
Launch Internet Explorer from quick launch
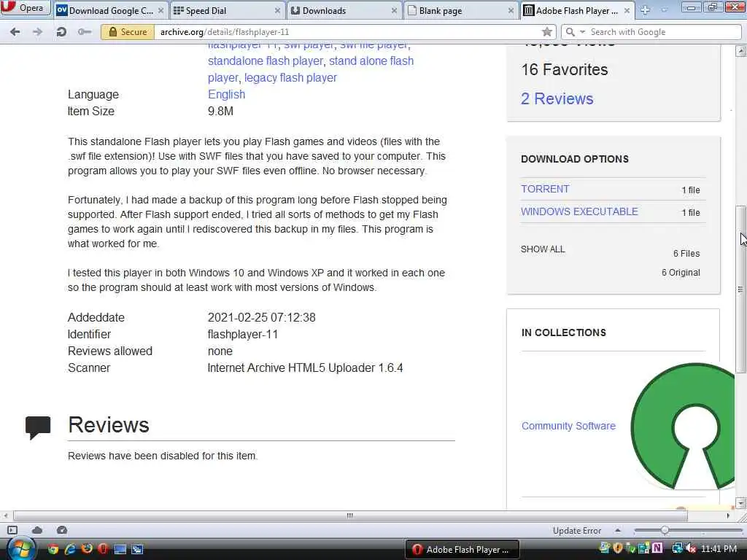(70, 549)
